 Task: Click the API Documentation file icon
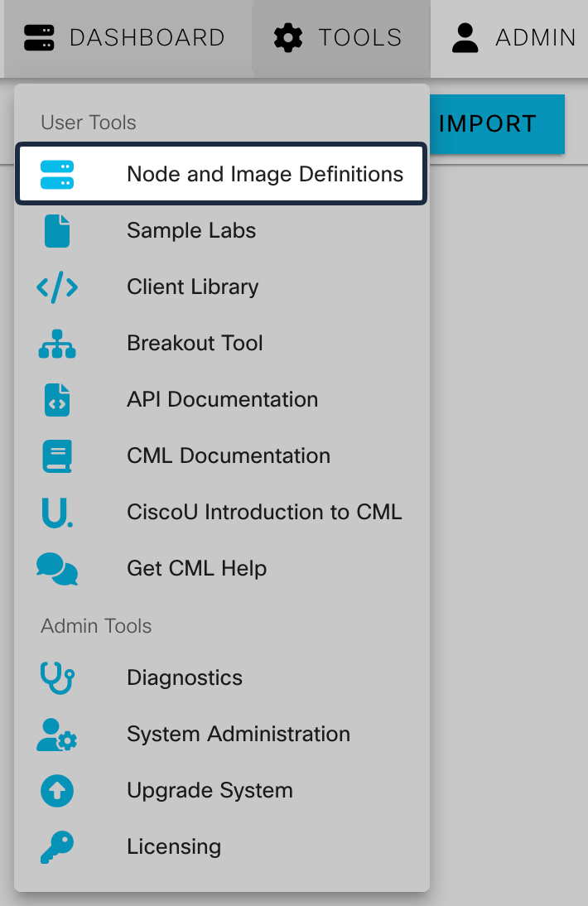click(x=57, y=400)
